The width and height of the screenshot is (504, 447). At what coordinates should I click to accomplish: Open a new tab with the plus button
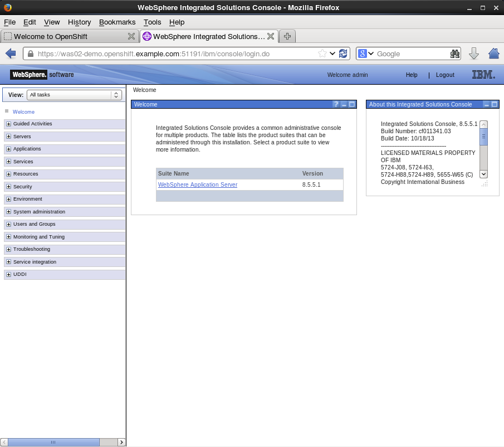pyautogui.click(x=287, y=36)
